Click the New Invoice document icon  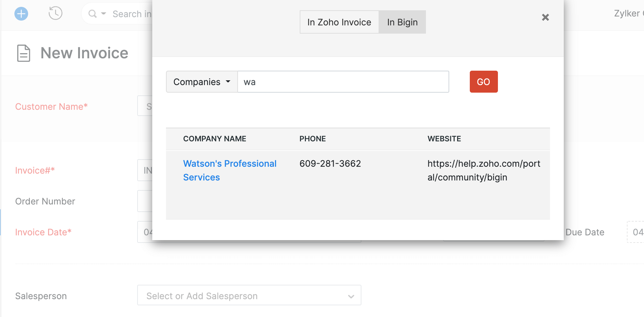24,53
